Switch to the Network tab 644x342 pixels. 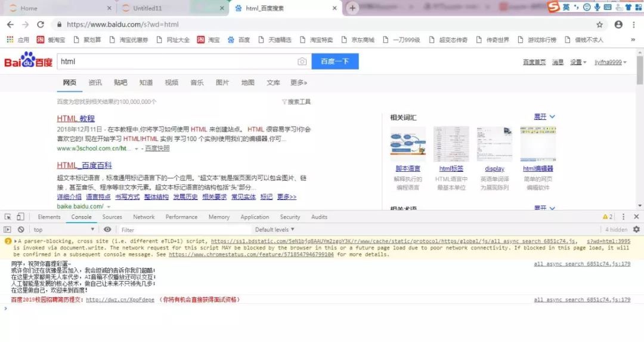144,217
